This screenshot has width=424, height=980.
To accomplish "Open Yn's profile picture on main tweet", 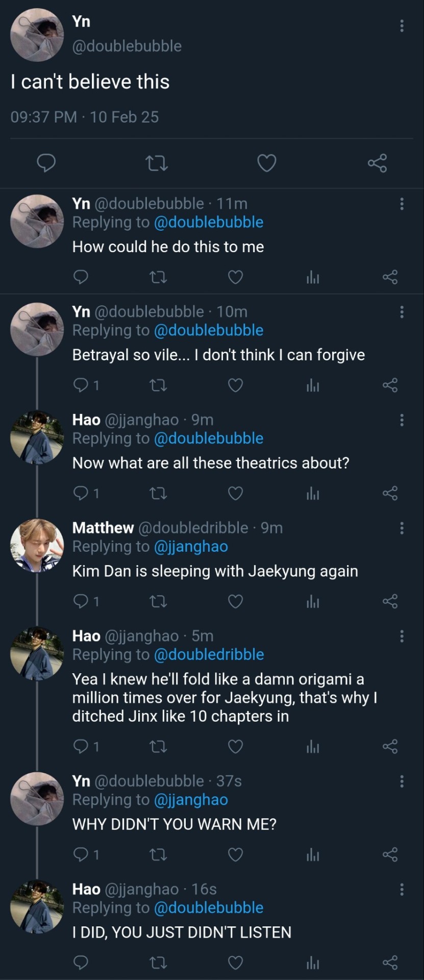I will point(37,35).
